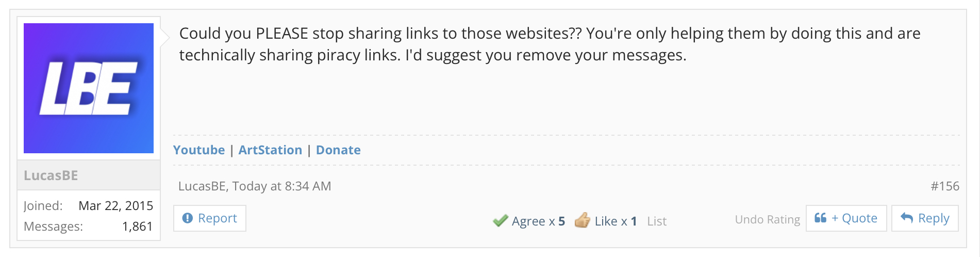Click the LBE avatar image
This screenshot has width=980, height=257.
(89, 88)
